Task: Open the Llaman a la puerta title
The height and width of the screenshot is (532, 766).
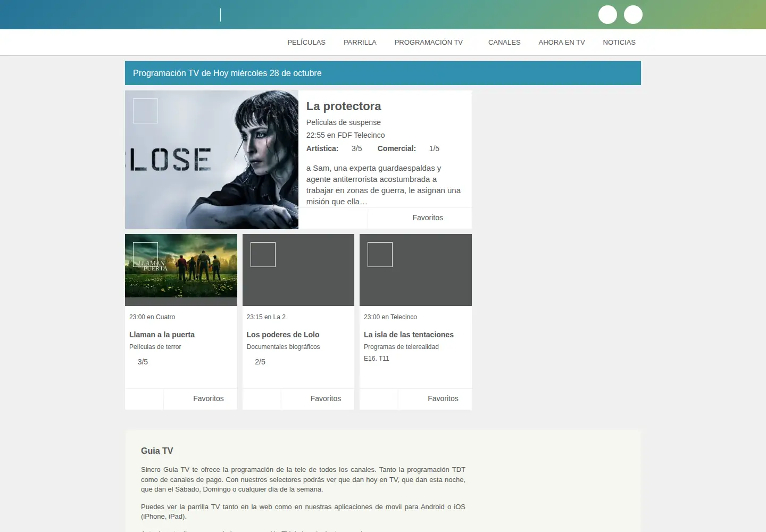Action: [x=162, y=335]
